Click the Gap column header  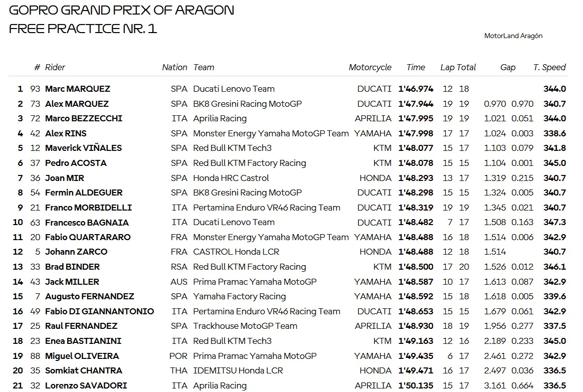[x=507, y=67]
